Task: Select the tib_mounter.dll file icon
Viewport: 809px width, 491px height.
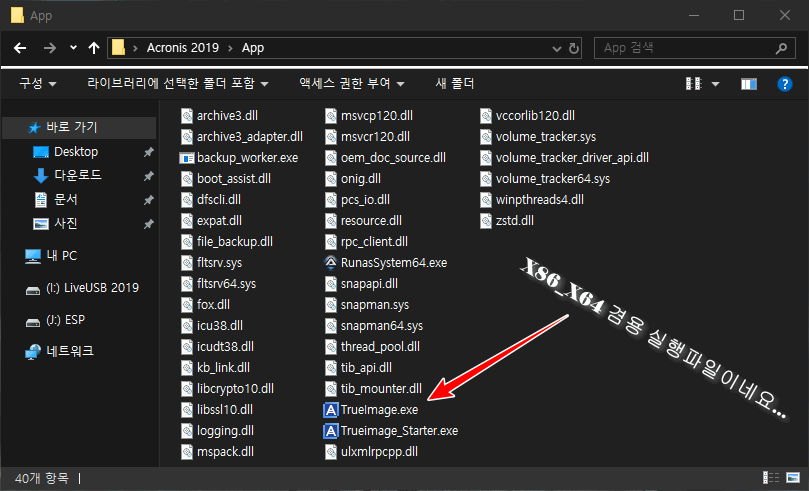Action: pyautogui.click(x=331, y=389)
